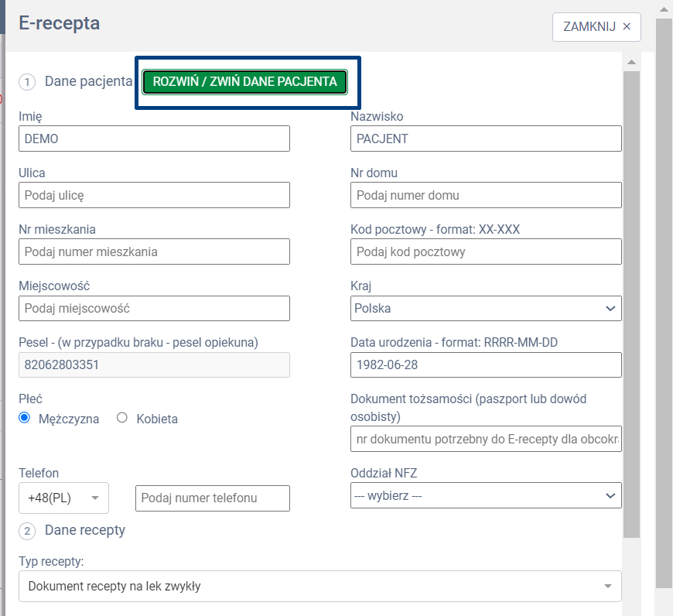Image resolution: width=673 pixels, height=616 pixels.
Task: Open the Kraj dropdown showing Polska
Action: click(x=486, y=308)
